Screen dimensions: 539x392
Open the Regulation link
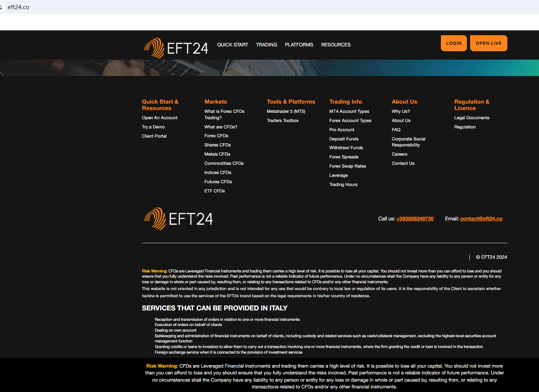(x=465, y=127)
